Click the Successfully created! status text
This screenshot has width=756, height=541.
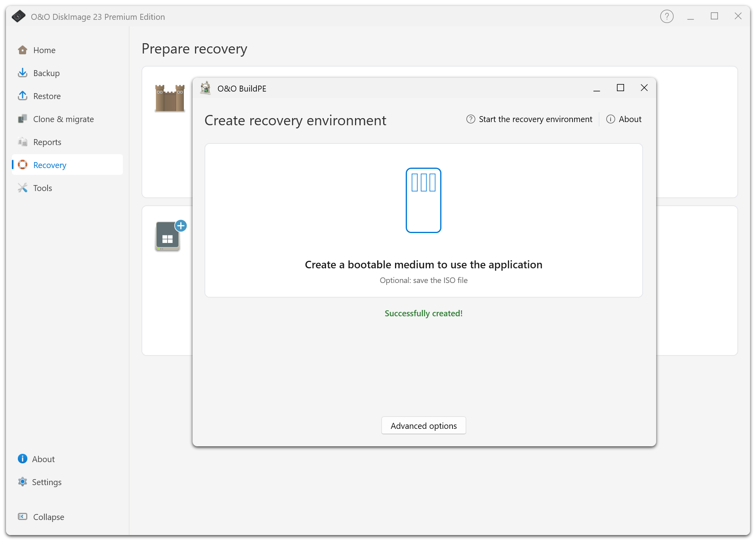click(424, 314)
